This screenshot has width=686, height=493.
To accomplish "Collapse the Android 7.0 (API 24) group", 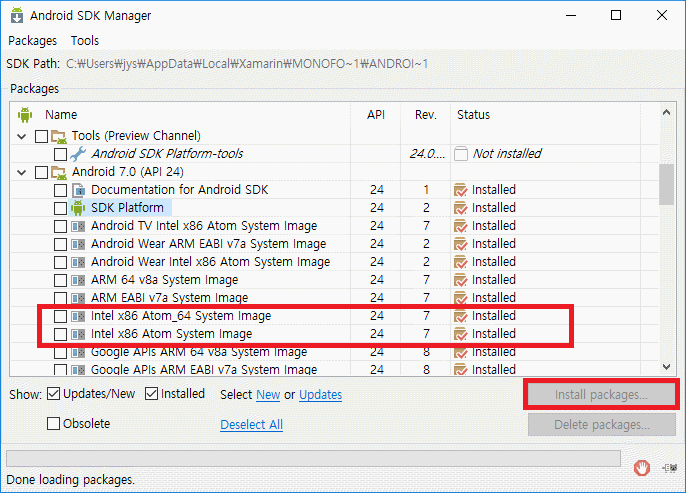I will pos(21,172).
